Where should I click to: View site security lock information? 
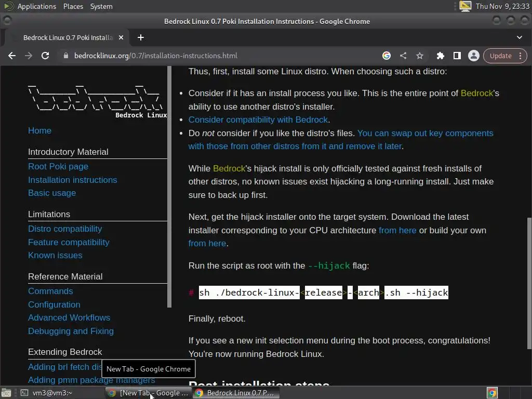tap(66, 56)
